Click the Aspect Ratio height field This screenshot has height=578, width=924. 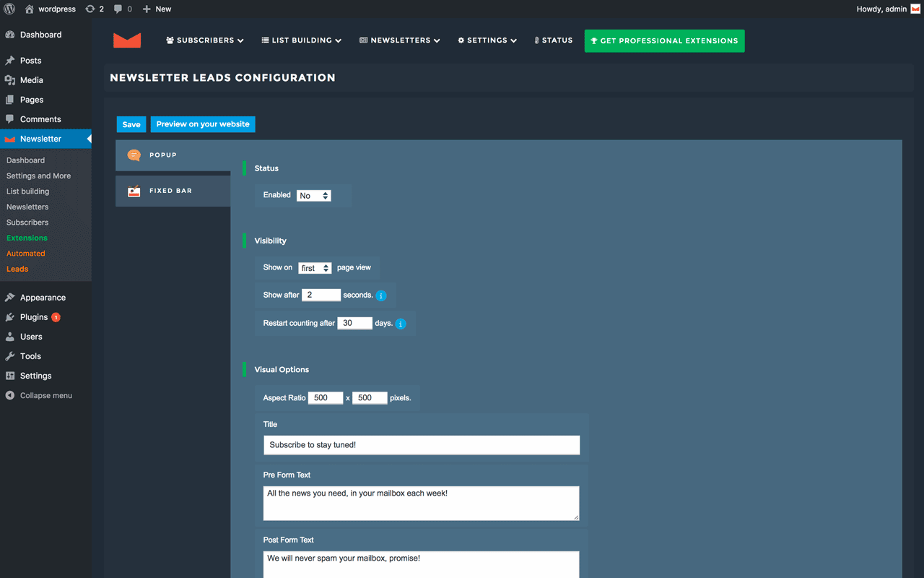tap(370, 397)
